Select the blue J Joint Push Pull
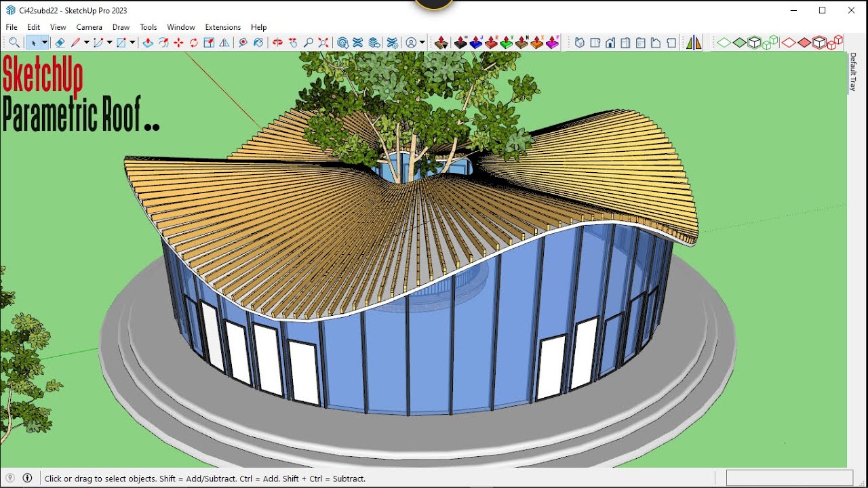 [476, 43]
